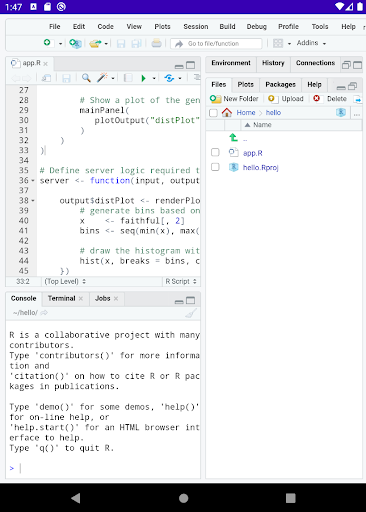Open the Debug menu
Viewport: 366px width, 512px height.
pos(257,27)
